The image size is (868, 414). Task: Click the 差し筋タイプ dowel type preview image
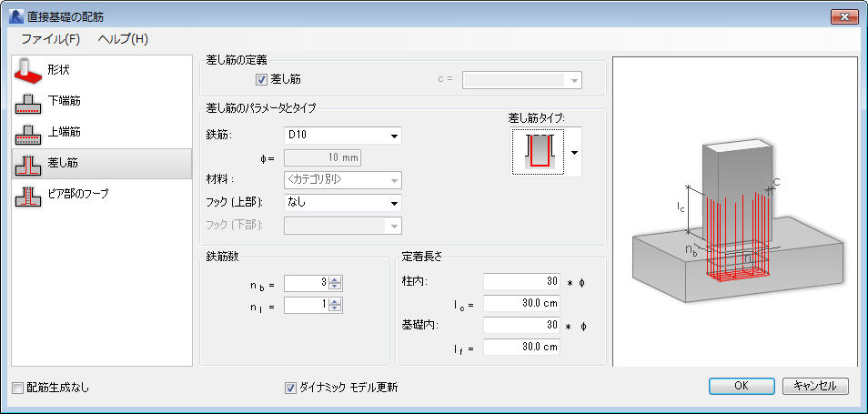[537, 152]
